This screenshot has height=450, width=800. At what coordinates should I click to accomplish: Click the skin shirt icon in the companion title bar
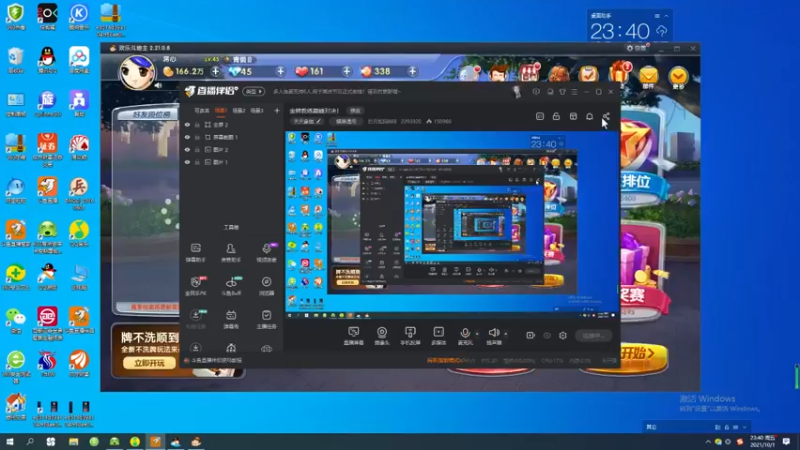point(562,92)
